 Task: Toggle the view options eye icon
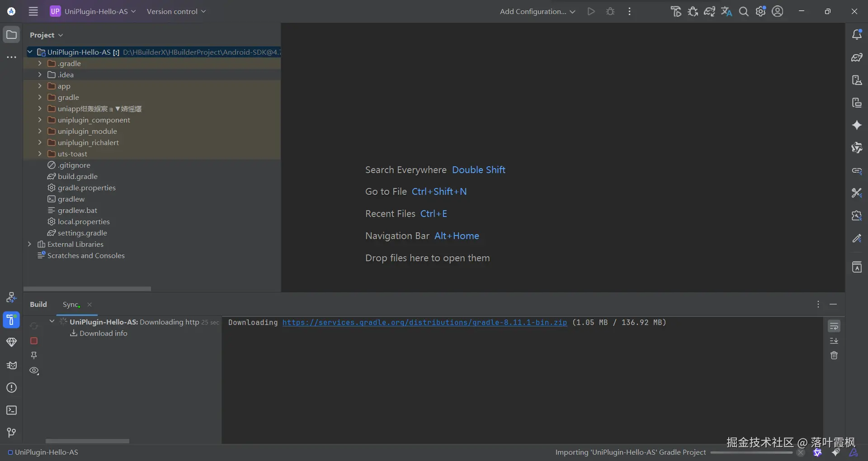(x=34, y=371)
